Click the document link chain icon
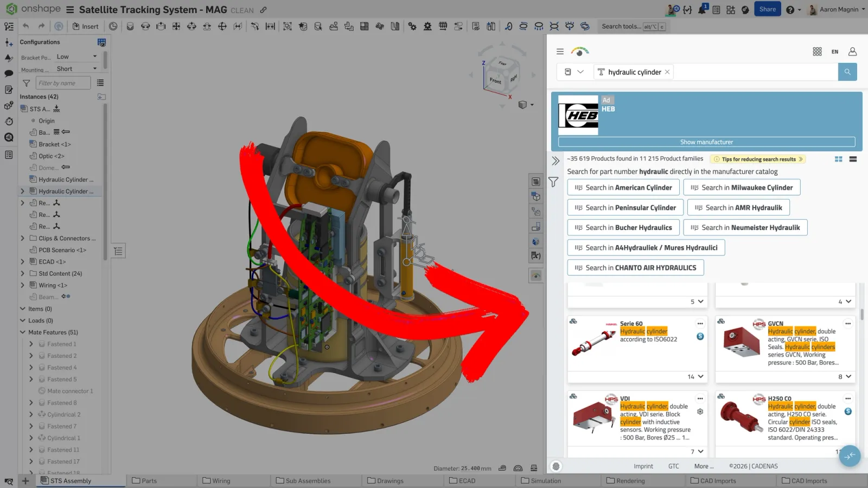This screenshot has width=868, height=488. [263, 10]
